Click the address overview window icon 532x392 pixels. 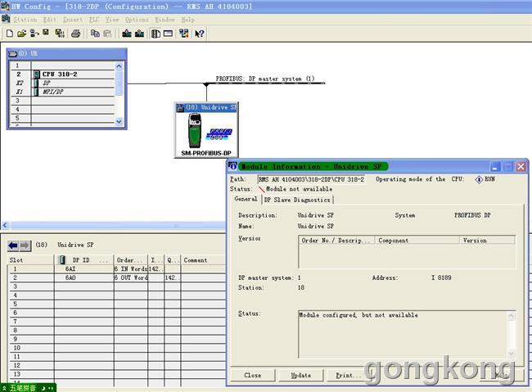[x=168, y=34]
